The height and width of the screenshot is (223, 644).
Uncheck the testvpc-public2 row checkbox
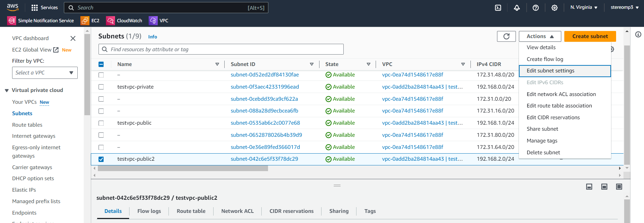[101, 159]
